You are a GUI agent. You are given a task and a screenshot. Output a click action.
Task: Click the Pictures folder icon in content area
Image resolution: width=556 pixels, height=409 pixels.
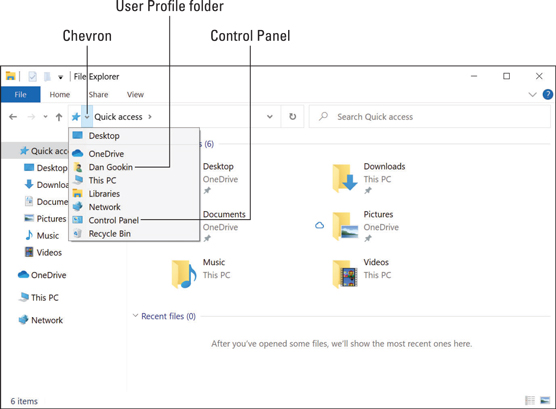[345, 226]
